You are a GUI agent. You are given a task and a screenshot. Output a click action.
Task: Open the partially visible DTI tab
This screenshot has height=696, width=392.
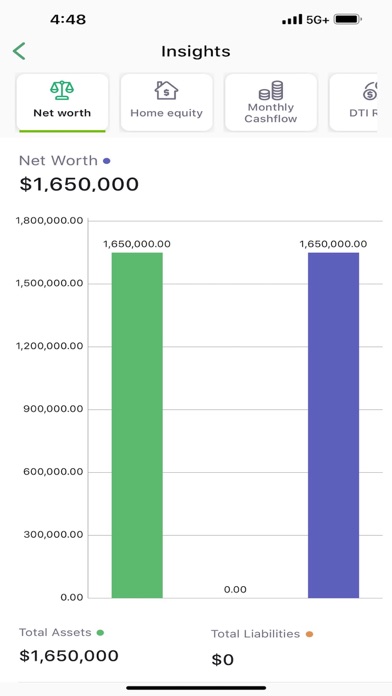tap(353, 103)
